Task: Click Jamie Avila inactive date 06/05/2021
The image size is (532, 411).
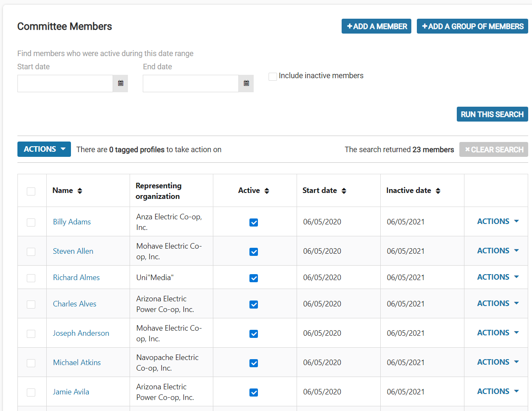Action: pyautogui.click(x=406, y=392)
